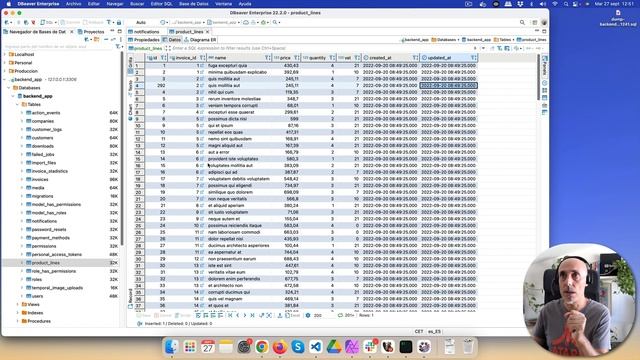Viewport: 640px width, 360px height.
Task: Close the product_lines editor tab
Action: [207, 31]
